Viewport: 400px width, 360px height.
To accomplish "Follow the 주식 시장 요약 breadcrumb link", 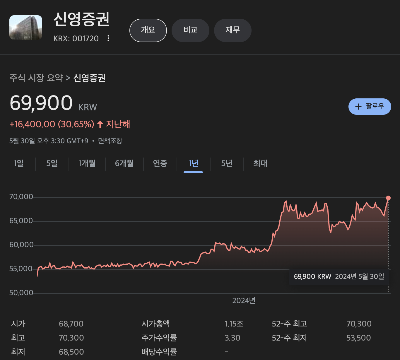I will [36, 78].
